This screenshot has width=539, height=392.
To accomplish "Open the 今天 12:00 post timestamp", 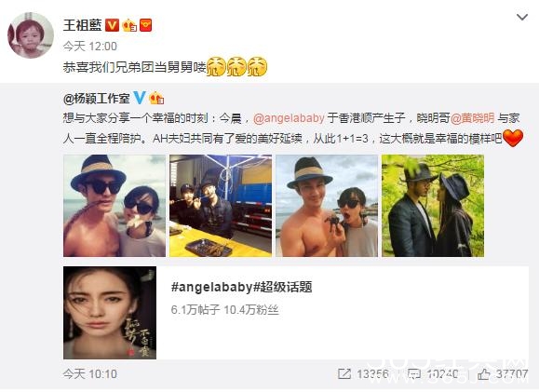I will pyautogui.click(x=90, y=46).
